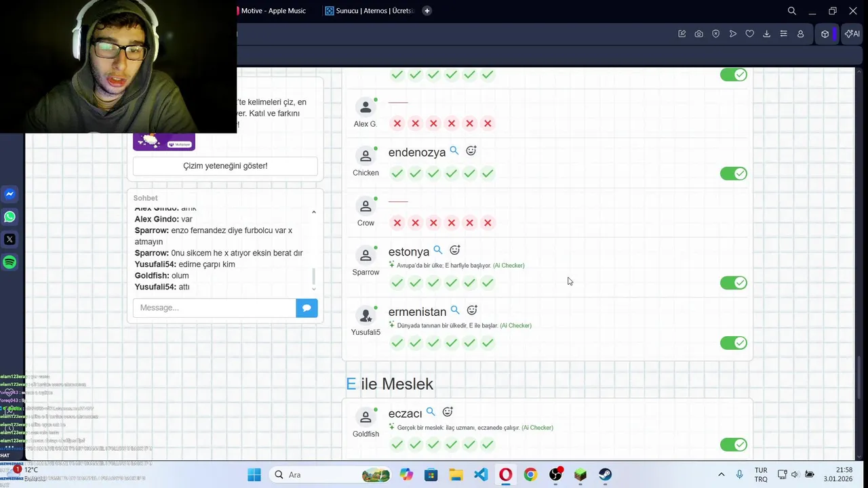Open X (Twitter) in the Opera sidebar
The image size is (868, 488).
click(x=9, y=239)
